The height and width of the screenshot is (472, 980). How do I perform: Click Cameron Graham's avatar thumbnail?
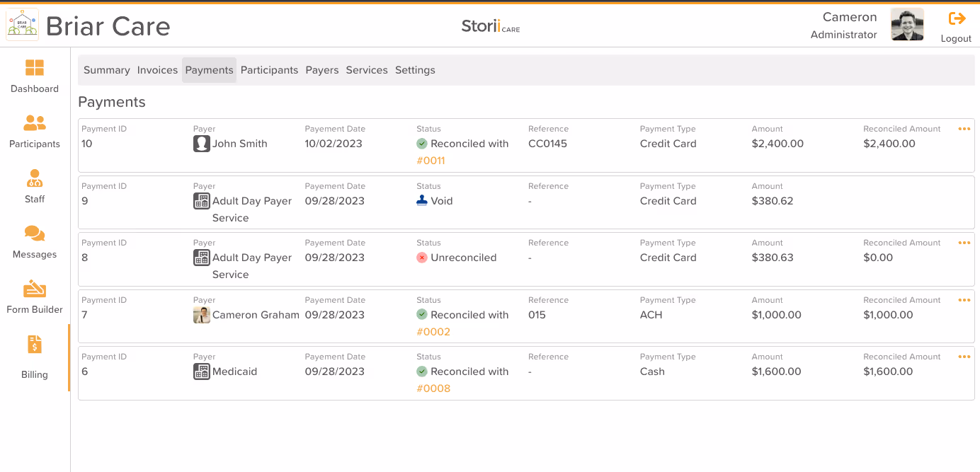(202, 315)
